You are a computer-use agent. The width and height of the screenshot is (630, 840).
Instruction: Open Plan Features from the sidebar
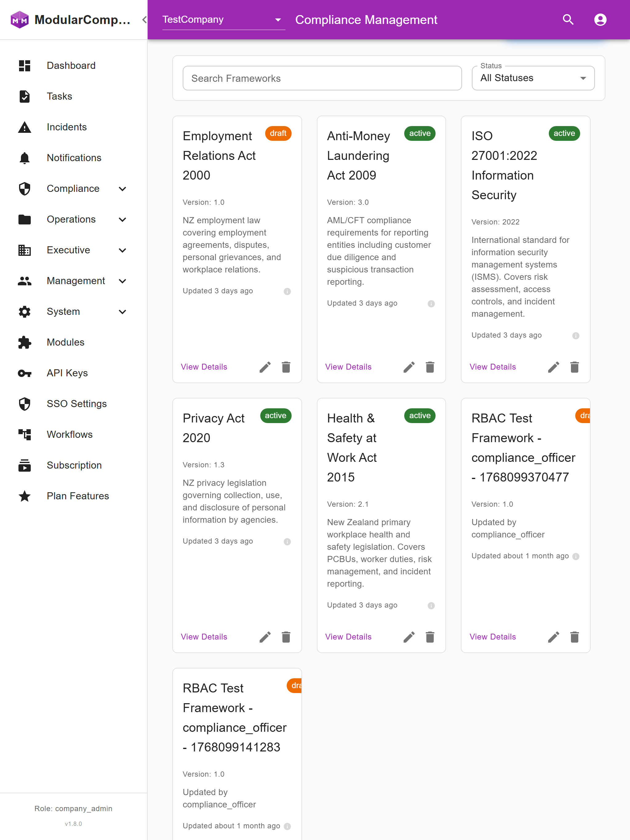click(x=74, y=496)
